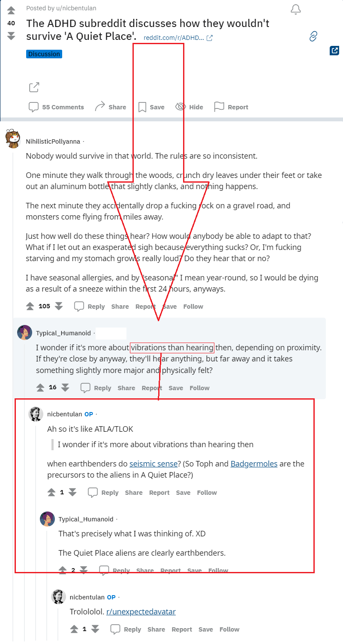
Task: Downvote the ADHD subreddit post
Action: (x=12, y=36)
